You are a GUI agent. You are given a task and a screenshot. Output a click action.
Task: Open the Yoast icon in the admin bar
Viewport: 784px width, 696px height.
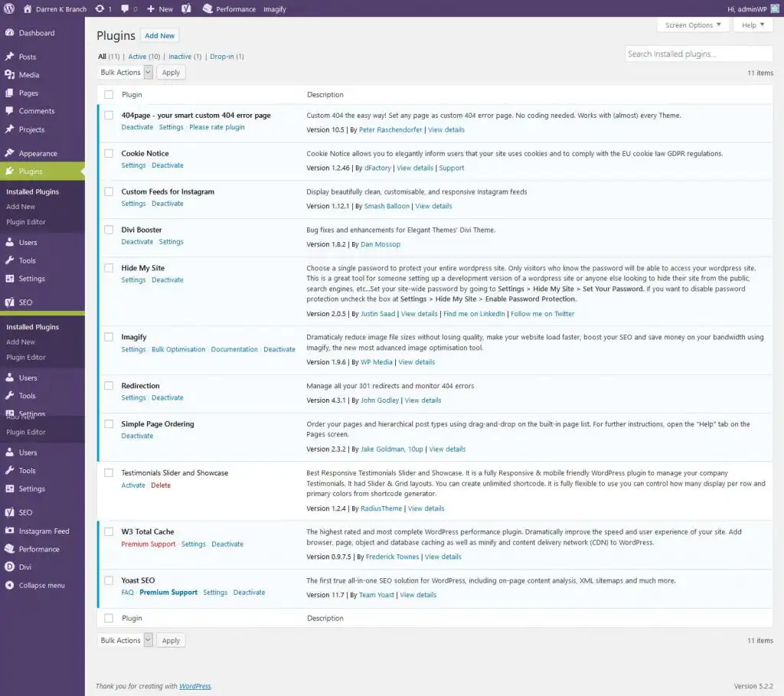(186, 9)
